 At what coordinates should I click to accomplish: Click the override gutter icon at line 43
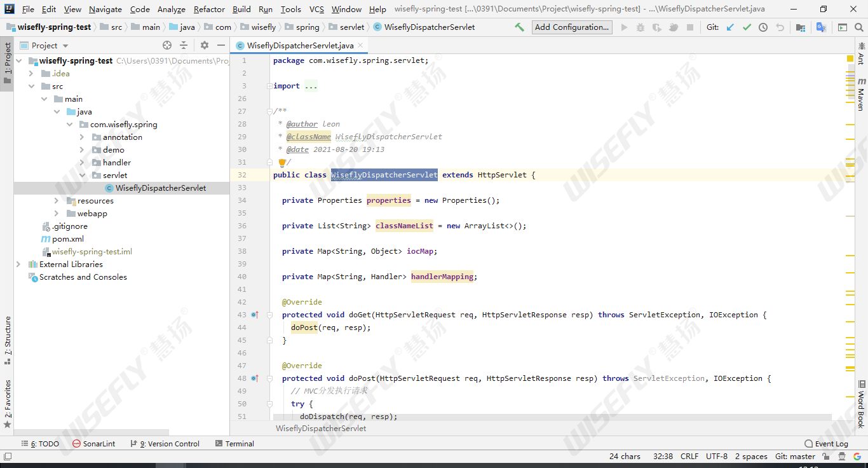(x=255, y=315)
